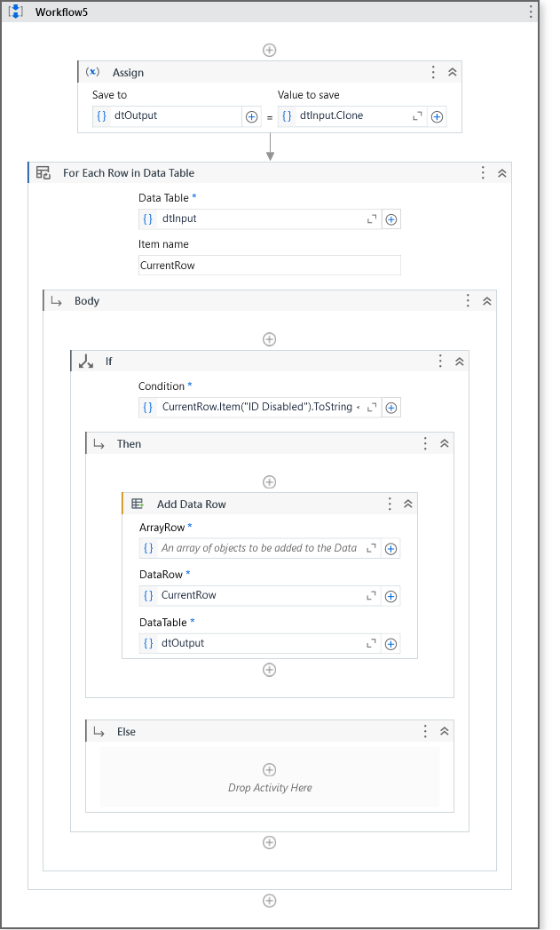The image size is (560, 930).
Task: Collapse the Assign activity
Action: [x=453, y=72]
